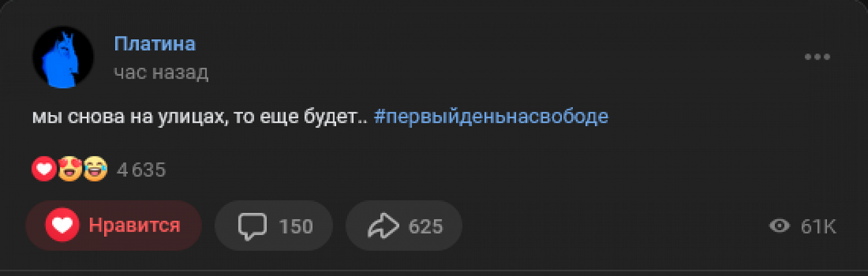Screen dimensions: 868x276
Task: Open hashtag #первыйденьнасвободе
Action: pyautogui.click(x=491, y=116)
